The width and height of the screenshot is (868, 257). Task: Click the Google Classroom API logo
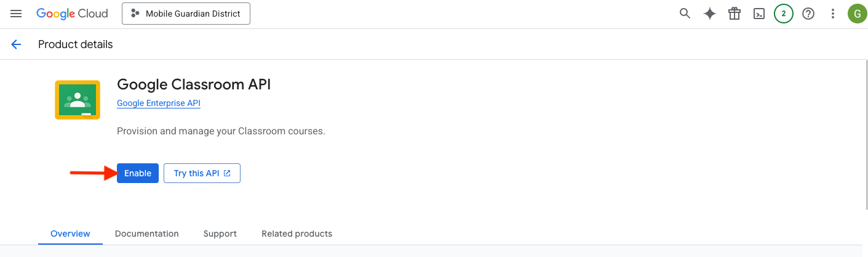click(x=78, y=99)
